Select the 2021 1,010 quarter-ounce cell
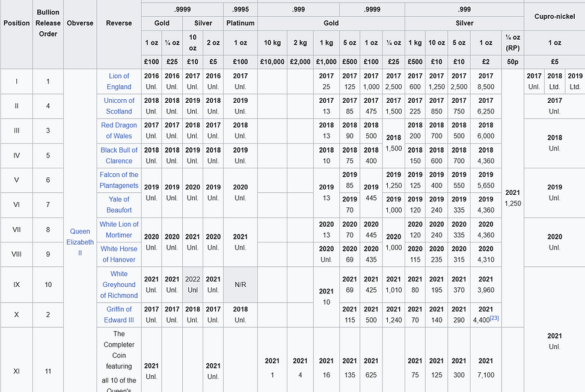The image size is (585, 392). 393,284
